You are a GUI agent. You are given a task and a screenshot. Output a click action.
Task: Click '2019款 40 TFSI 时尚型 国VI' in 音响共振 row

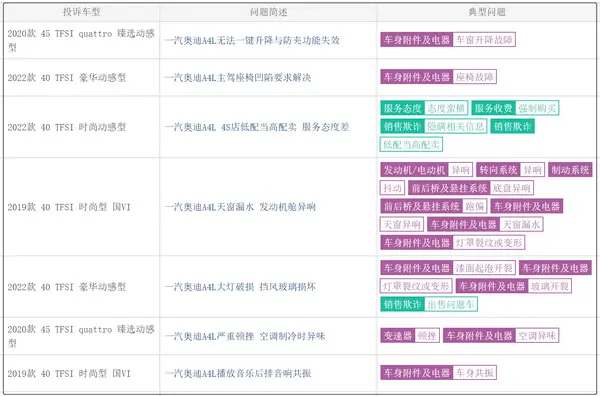[x=69, y=373]
